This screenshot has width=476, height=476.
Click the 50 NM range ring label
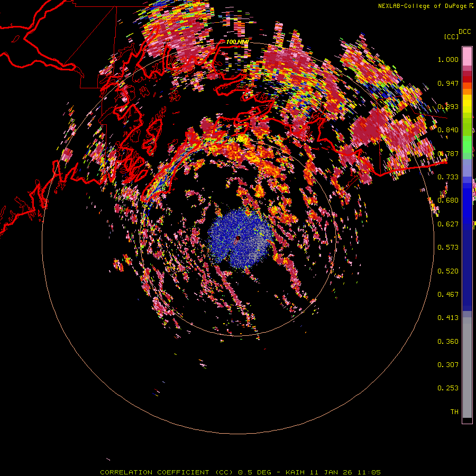(237, 140)
